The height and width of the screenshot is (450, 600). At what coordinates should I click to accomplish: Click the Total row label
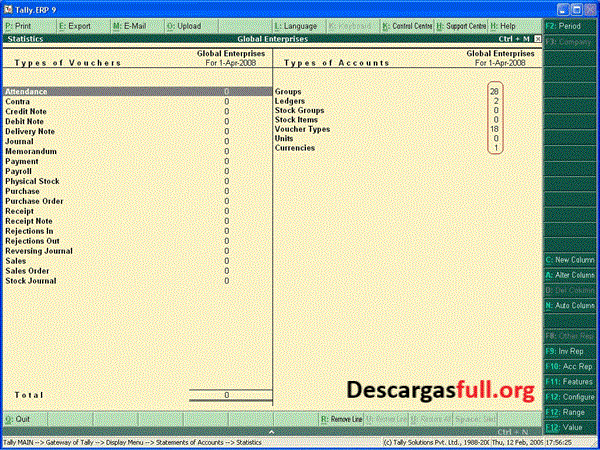pos(29,395)
